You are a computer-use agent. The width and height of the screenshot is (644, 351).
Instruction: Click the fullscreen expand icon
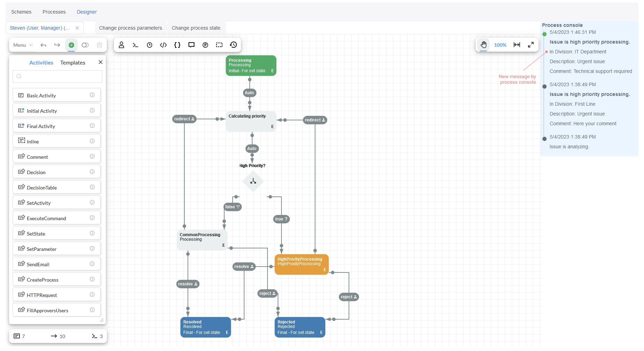531,45
